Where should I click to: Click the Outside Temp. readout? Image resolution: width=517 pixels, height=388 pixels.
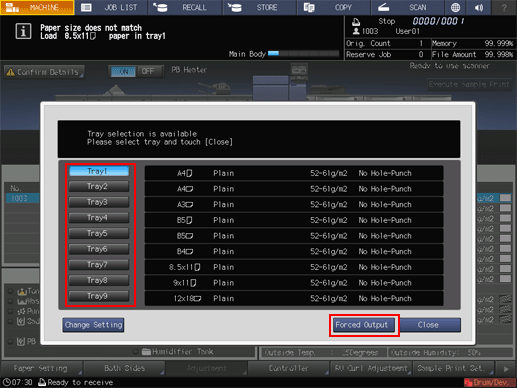tap(323, 353)
